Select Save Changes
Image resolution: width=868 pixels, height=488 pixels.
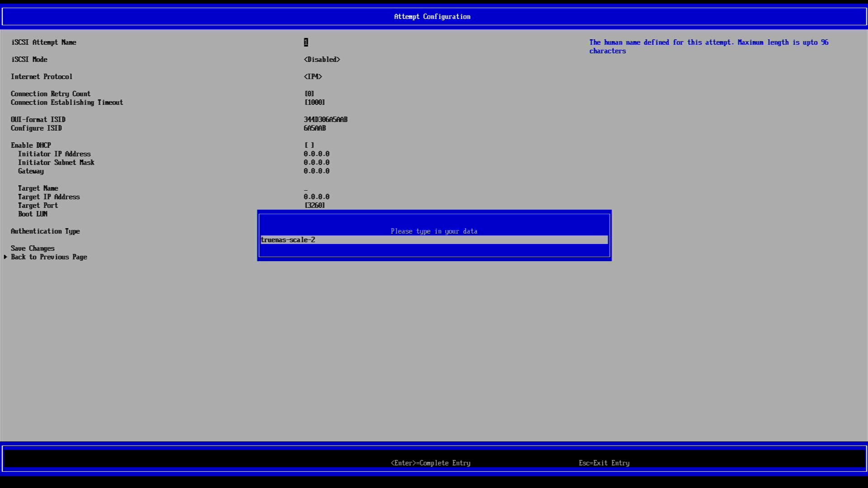pyautogui.click(x=33, y=249)
